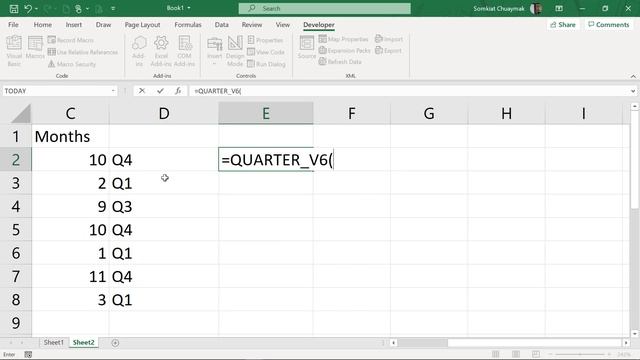Confirm formula with checkmark icon
The width and height of the screenshot is (640, 360).
pos(160,91)
